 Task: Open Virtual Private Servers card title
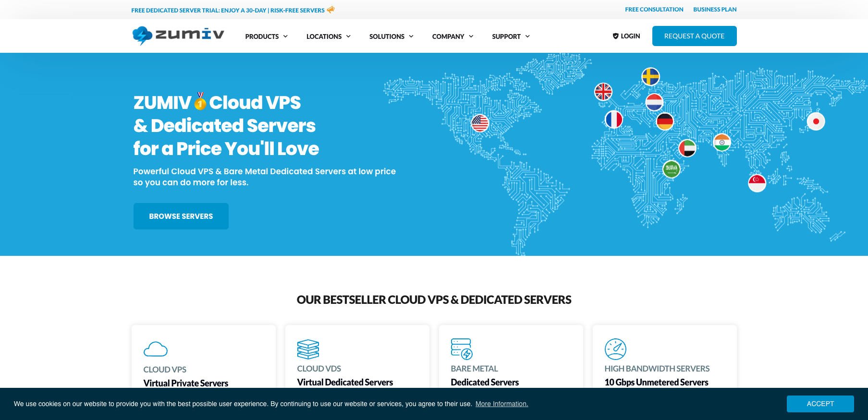186,383
